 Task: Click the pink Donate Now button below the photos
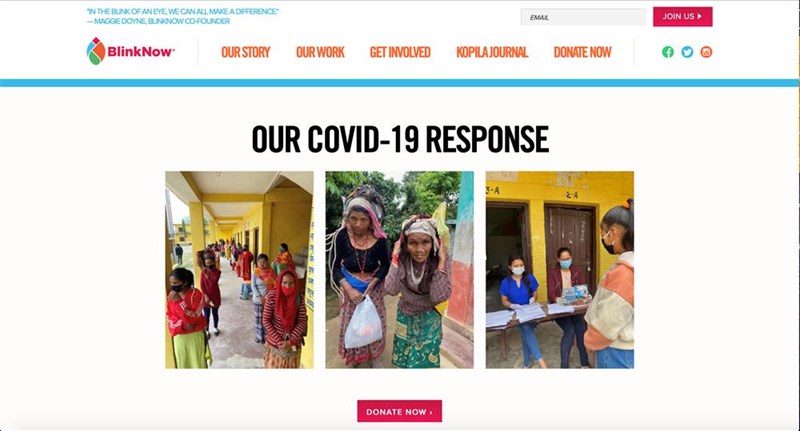[399, 411]
